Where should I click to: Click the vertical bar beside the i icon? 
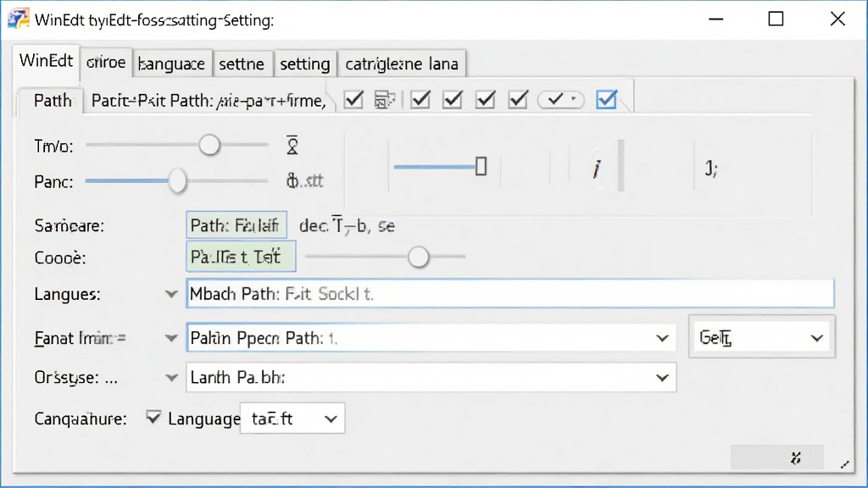pos(621,165)
